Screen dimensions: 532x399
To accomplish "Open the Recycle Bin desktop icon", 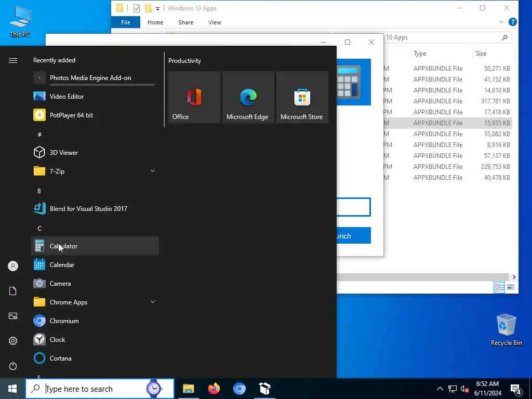I will point(506,330).
